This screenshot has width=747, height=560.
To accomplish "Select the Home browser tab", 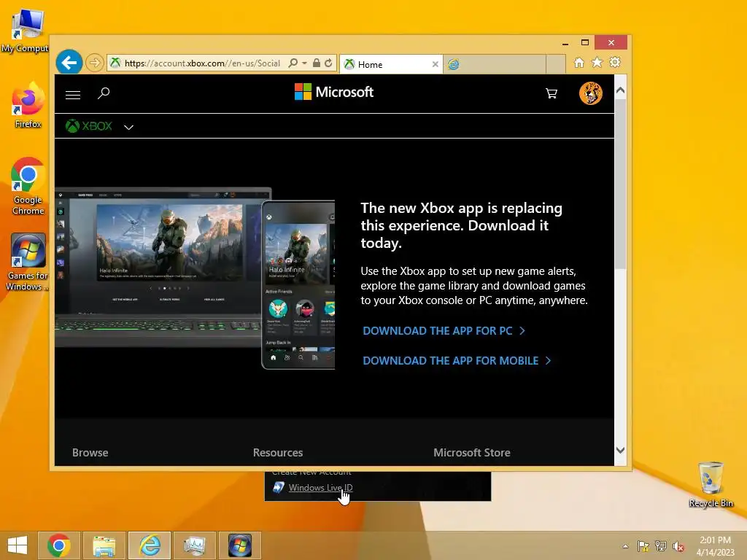I will 391,64.
